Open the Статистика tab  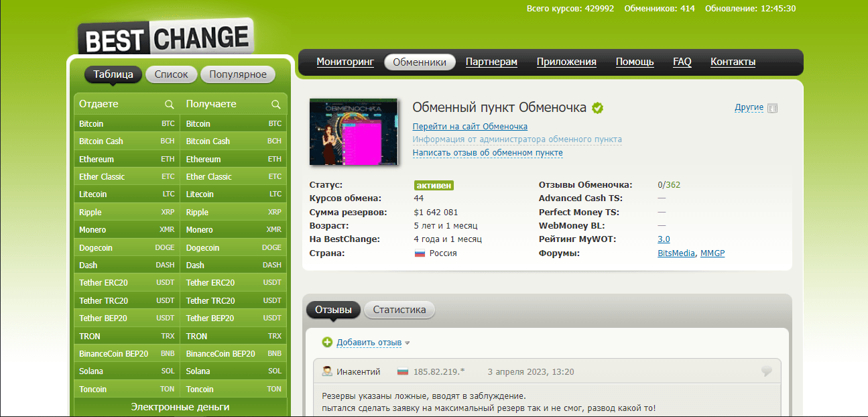(x=399, y=310)
